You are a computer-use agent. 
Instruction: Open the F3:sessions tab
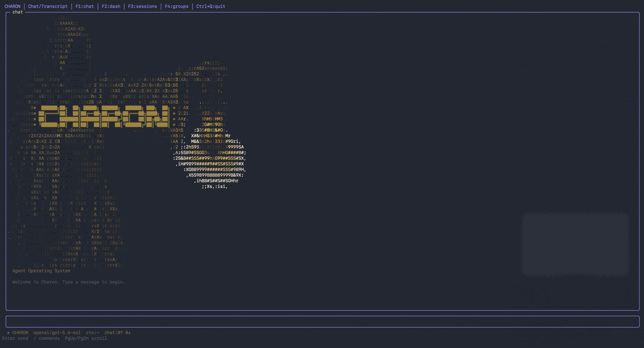pyautogui.click(x=142, y=6)
